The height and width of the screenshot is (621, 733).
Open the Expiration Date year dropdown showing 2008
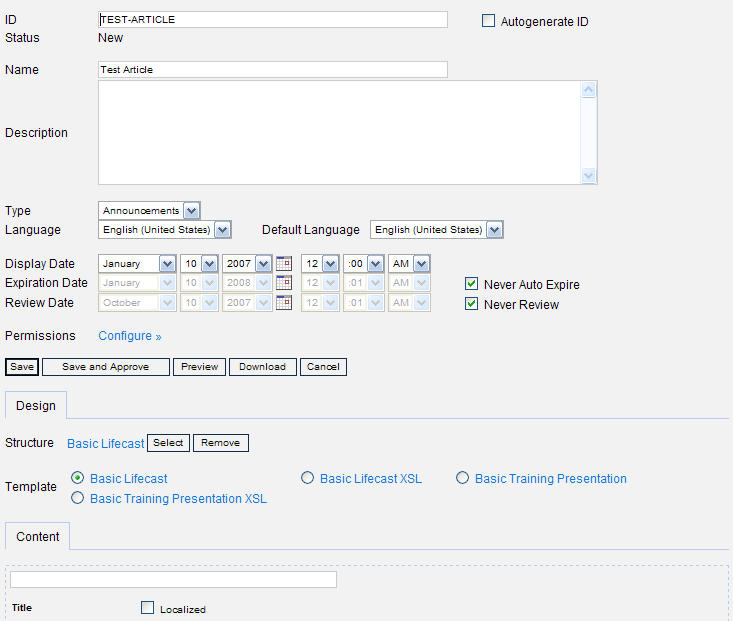pyautogui.click(x=247, y=283)
